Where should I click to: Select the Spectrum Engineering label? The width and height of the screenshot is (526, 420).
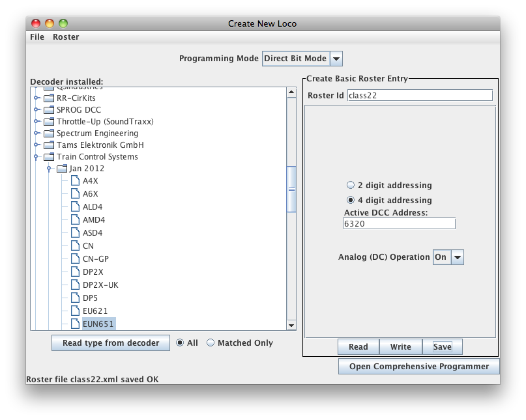97,133
